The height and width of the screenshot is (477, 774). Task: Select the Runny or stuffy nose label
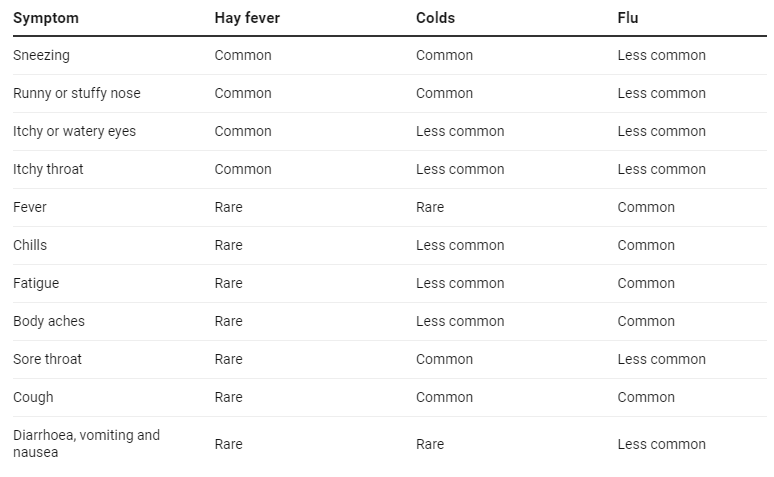(77, 93)
